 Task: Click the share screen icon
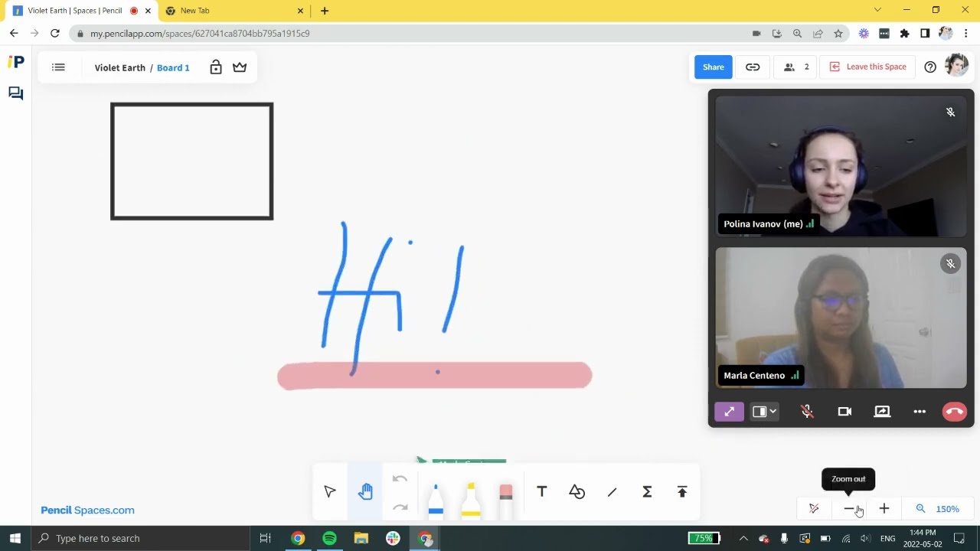882,412
